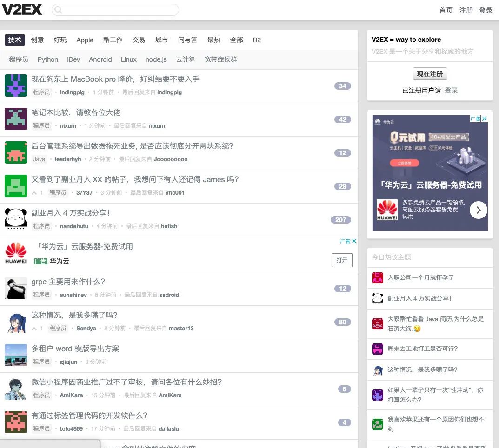Click upvote arrow on Sendya's post
The height and width of the screenshot is (448, 499).
(34, 329)
